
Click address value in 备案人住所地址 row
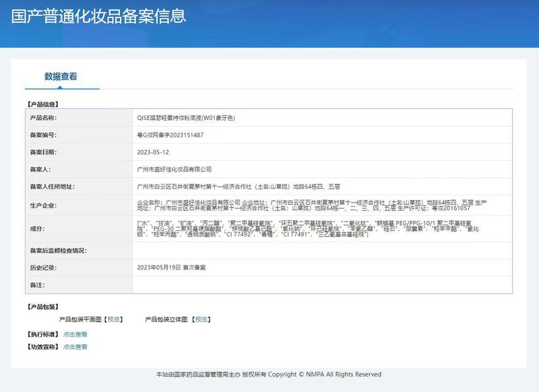[239, 187]
